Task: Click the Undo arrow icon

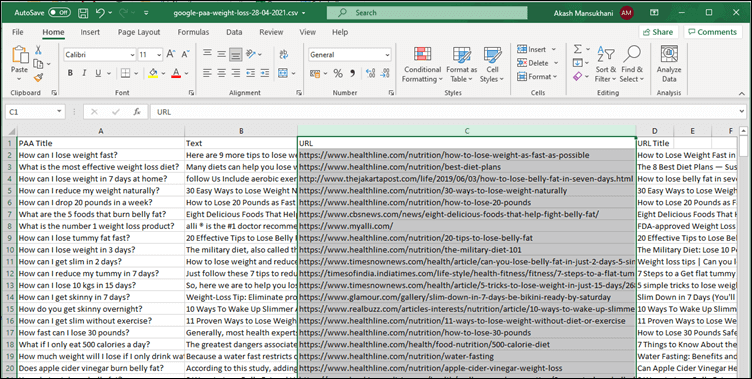Action: (100, 13)
